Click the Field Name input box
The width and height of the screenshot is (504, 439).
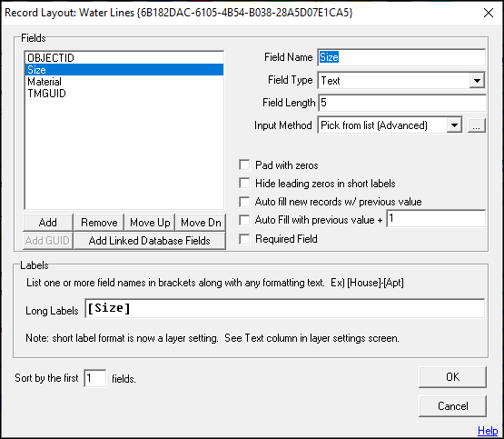point(401,57)
